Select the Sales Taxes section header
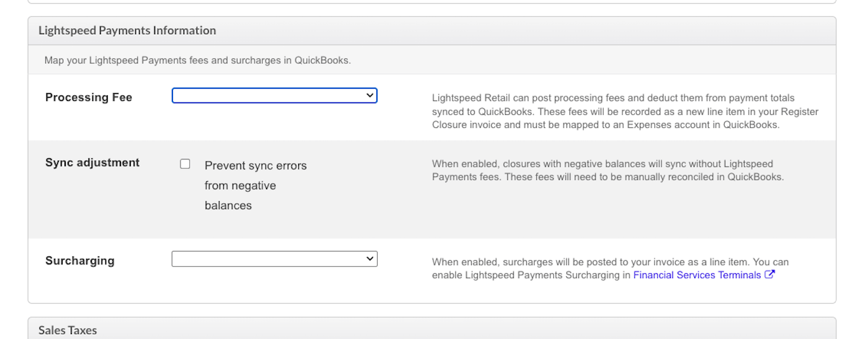Viewport: 868px width, 339px height. point(68,330)
